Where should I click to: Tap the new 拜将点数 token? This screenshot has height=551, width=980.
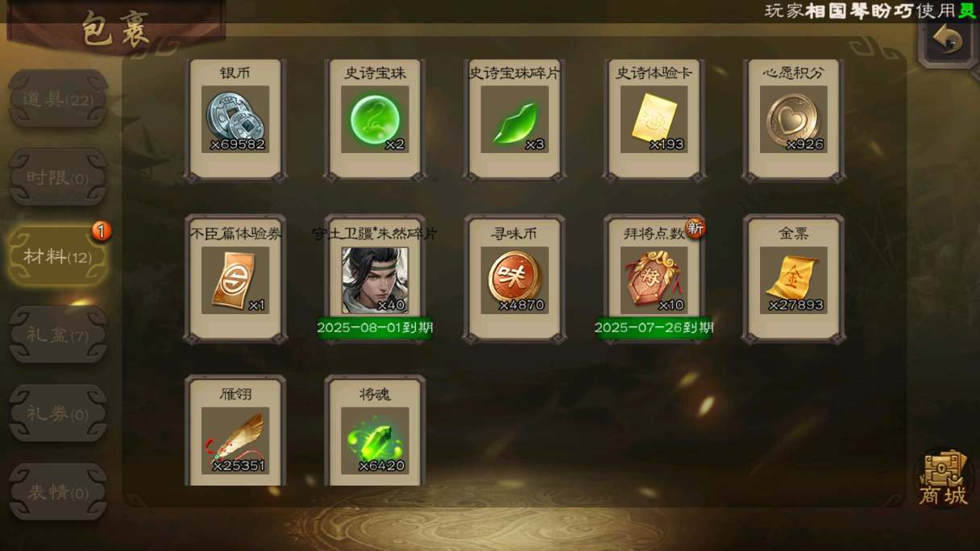(x=654, y=280)
